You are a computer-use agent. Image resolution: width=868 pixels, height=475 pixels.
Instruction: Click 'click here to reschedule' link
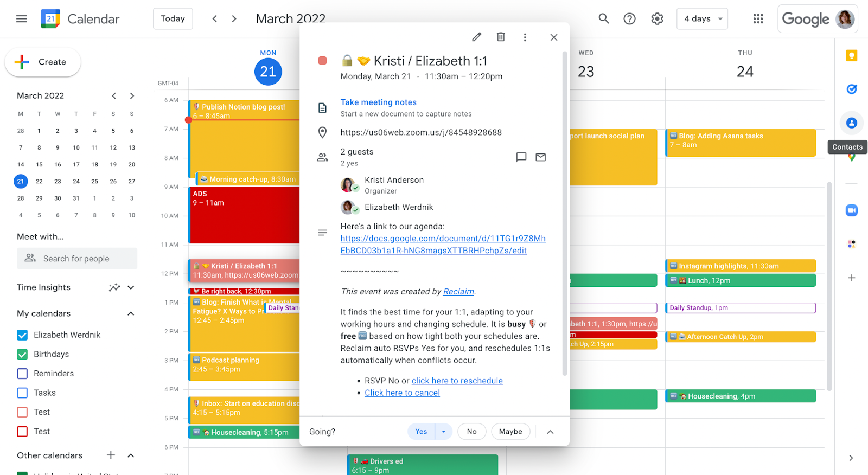[457, 381]
